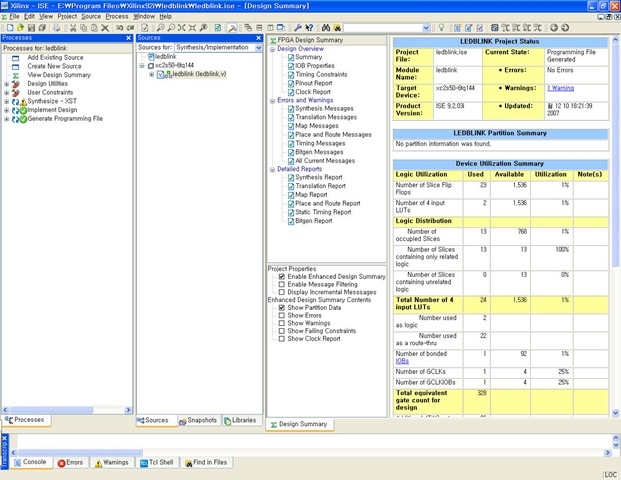Screen dimensions: 621x480
Task: Collapse the Design Overview section
Action: pyautogui.click(x=272, y=49)
